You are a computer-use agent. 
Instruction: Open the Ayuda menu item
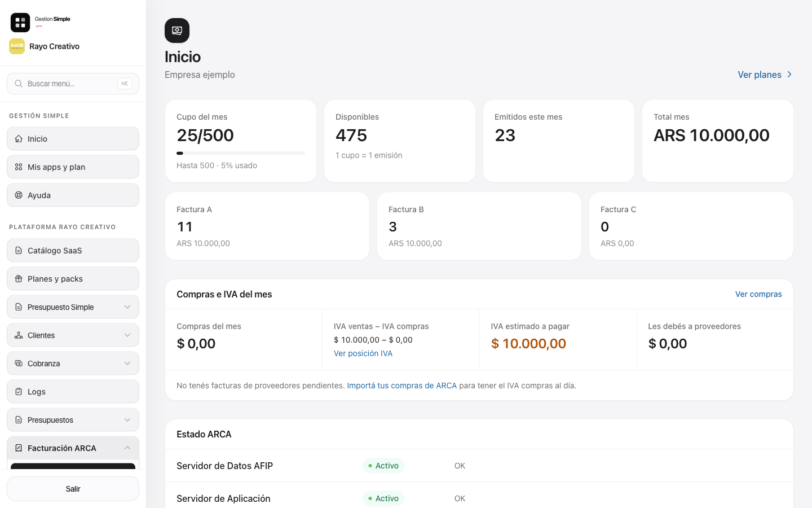click(x=73, y=195)
